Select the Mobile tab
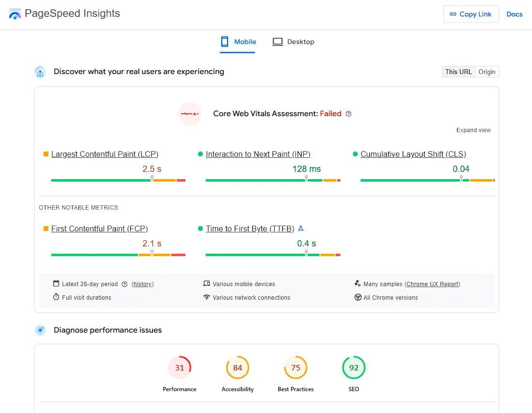 [x=238, y=42]
